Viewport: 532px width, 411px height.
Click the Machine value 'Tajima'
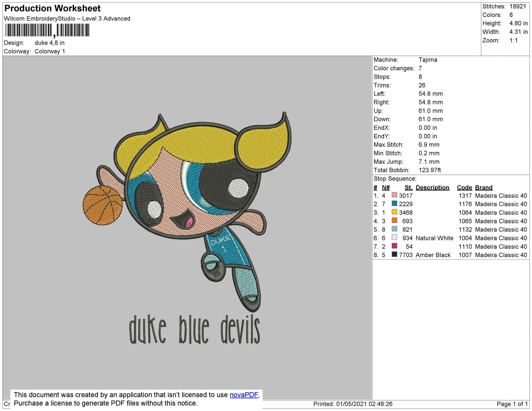[x=428, y=60]
